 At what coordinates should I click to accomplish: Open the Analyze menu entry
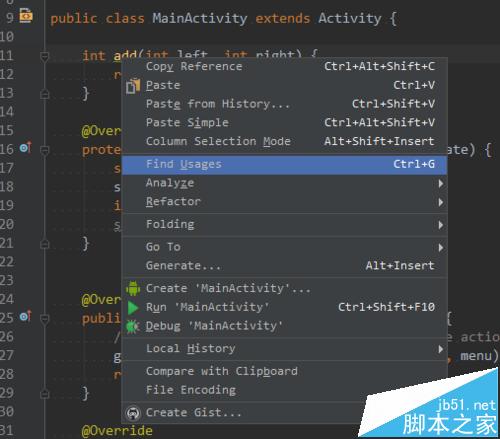284,183
